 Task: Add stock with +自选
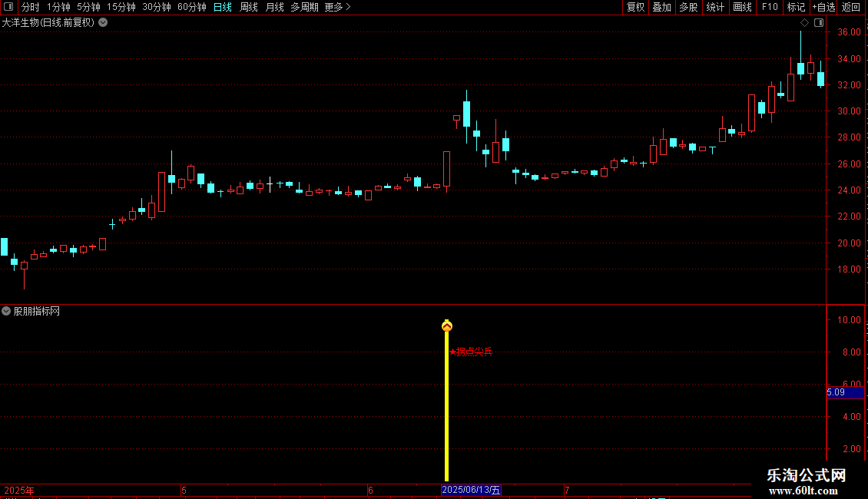(x=823, y=7)
